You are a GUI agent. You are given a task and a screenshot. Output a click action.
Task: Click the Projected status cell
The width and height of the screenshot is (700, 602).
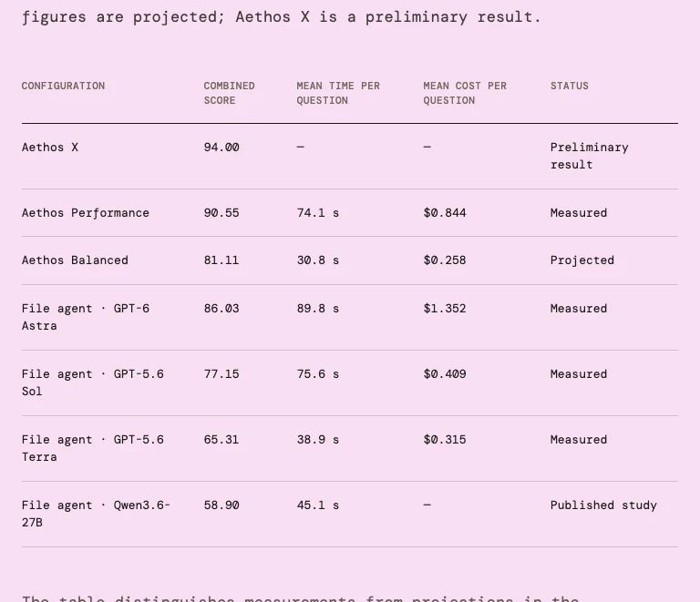click(582, 260)
